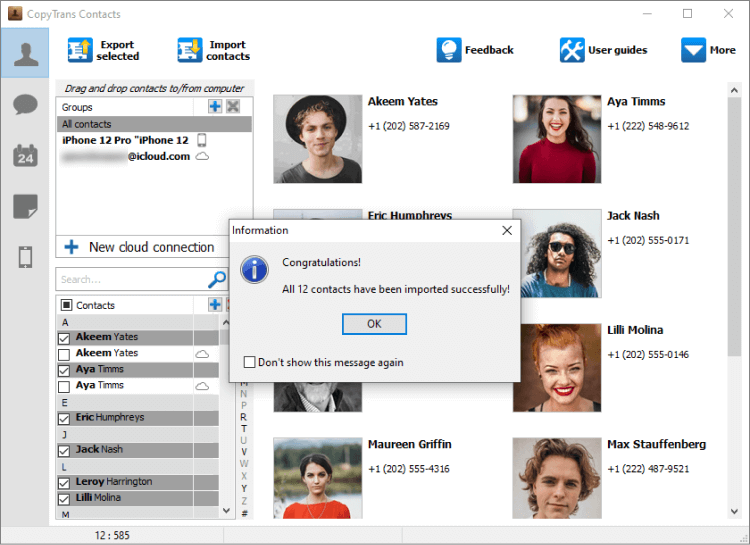Click OK in Information dialog
Image resolution: width=750 pixels, height=545 pixels.
click(x=374, y=324)
